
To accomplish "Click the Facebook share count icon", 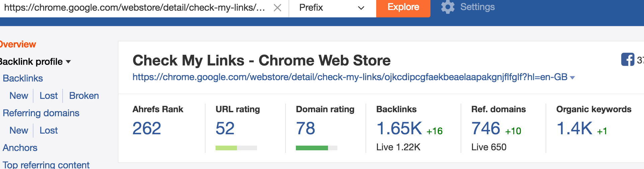I will pyautogui.click(x=628, y=60).
